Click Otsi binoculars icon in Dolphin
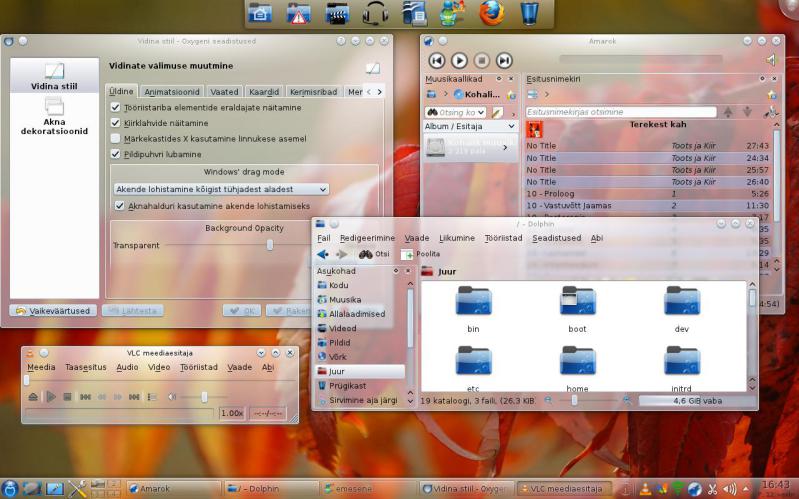799x499 pixels. [366, 254]
